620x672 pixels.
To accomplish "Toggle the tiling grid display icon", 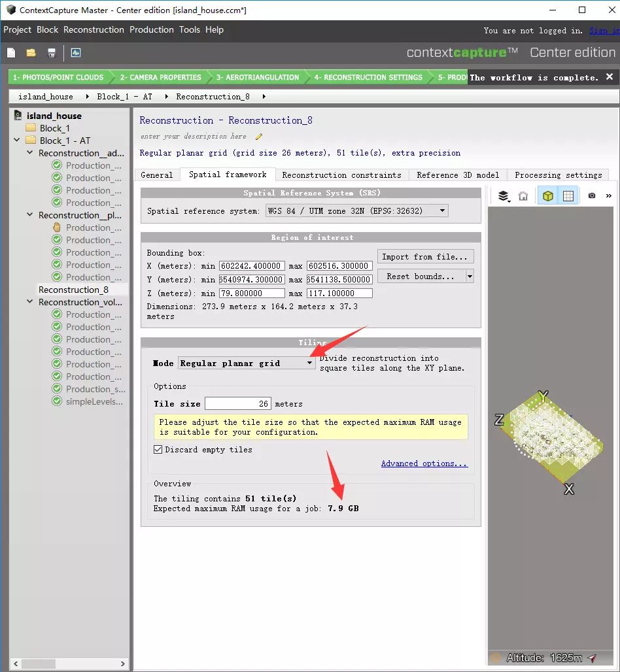I will click(568, 196).
